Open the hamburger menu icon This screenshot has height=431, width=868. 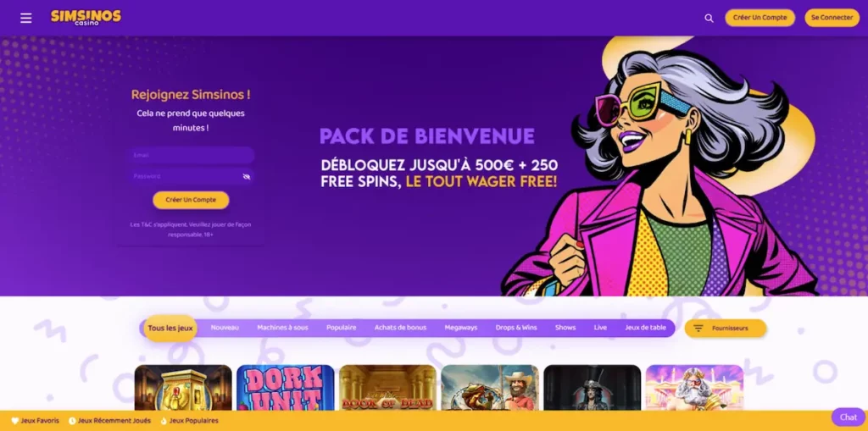click(x=26, y=19)
